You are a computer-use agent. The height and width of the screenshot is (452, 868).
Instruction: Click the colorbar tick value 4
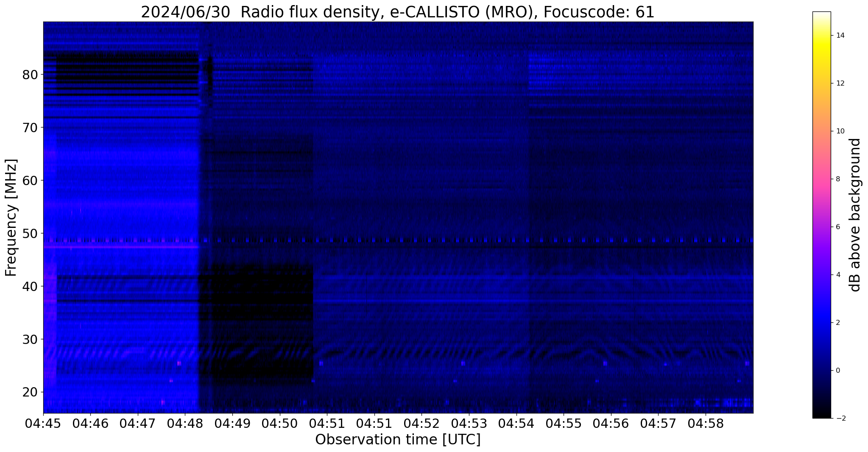pyautogui.click(x=837, y=275)
